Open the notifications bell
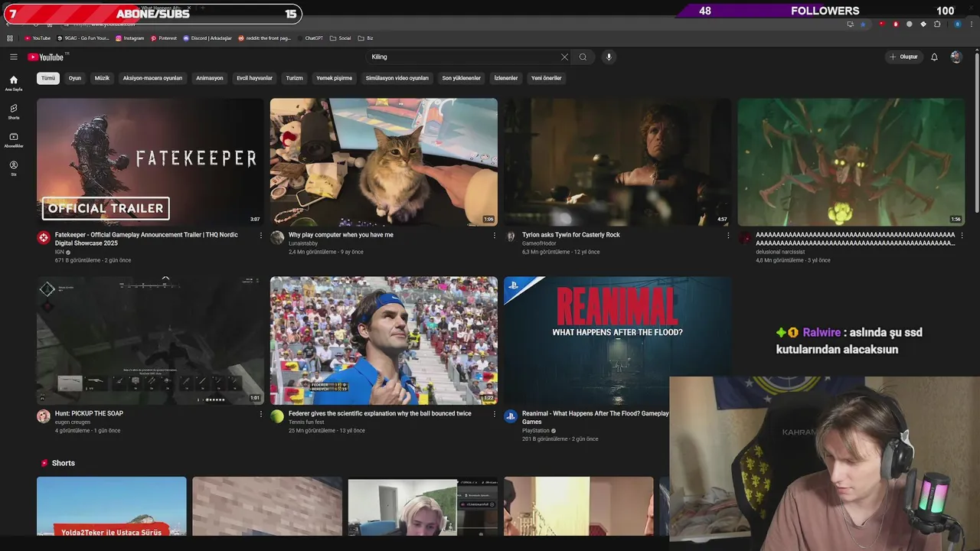 tap(934, 57)
